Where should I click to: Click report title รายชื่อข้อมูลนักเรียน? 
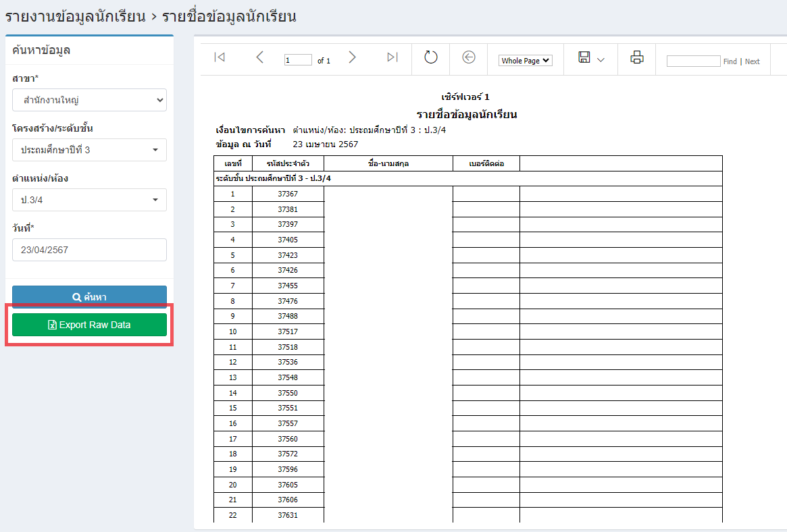[x=467, y=114]
